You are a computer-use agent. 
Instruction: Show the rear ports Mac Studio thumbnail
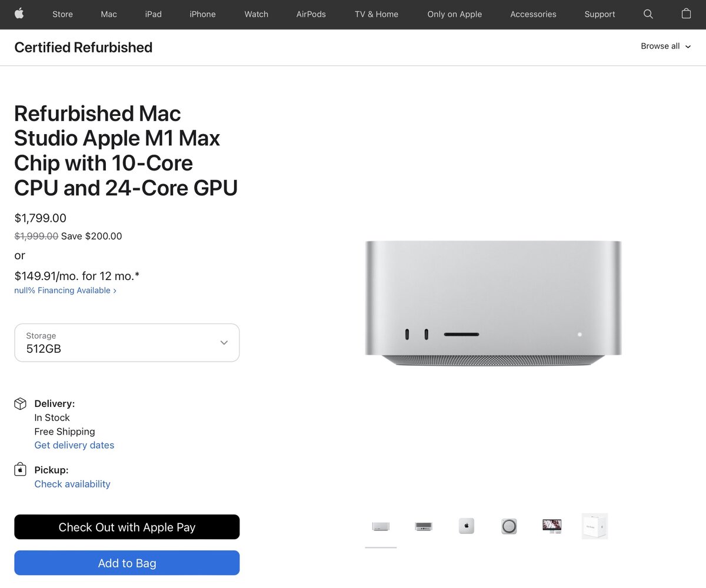tap(424, 526)
